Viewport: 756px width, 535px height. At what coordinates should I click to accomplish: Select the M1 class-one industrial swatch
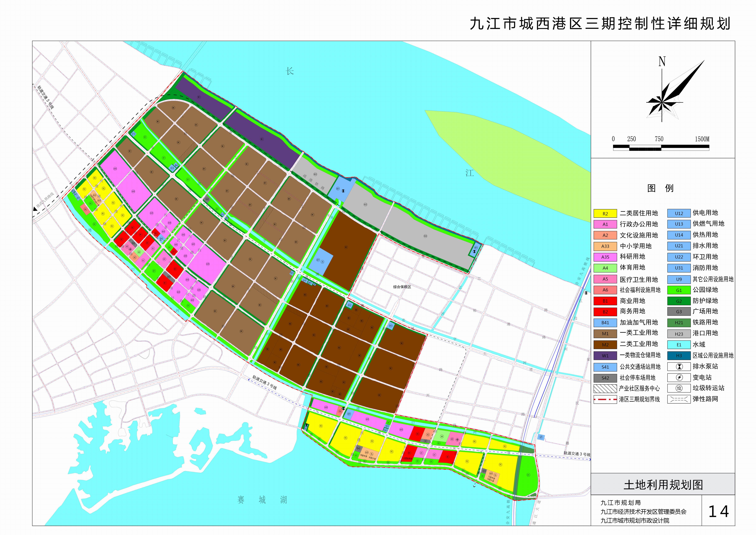[x=605, y=334]
